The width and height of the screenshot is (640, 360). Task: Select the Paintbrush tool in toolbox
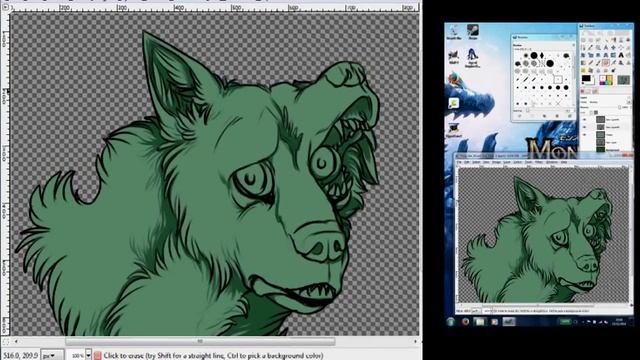(x=598, y=62)
